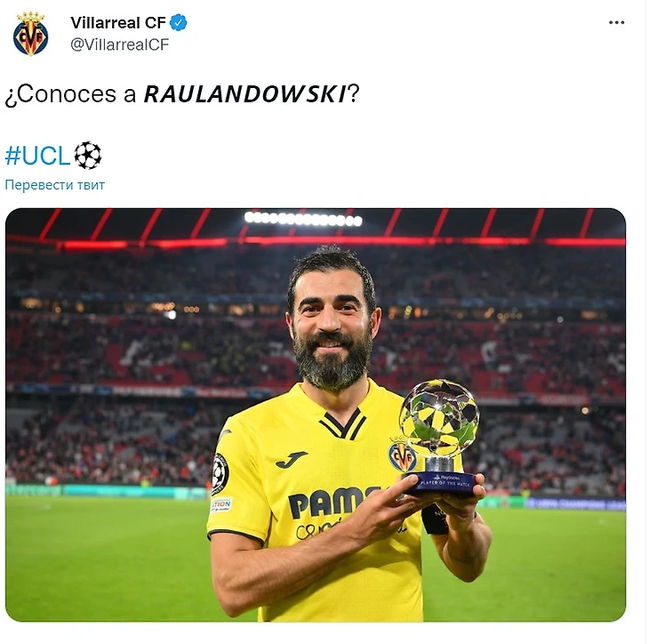Click the @VillarrealCF handle
Image resolution: width=649 pixels, height=644 pixels.
(120, 44)
